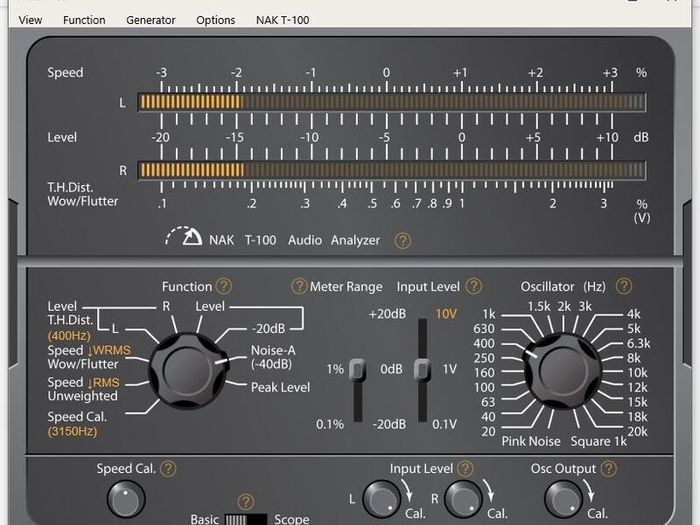Viewport: 700px width, 525px height.
Task: Click the 0.1% meter range label
Action: pos(330,424)
